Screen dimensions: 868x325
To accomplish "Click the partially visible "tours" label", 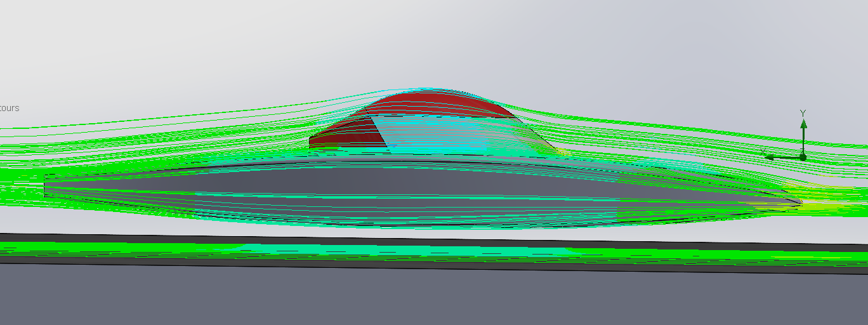I will tap(9, 108).
